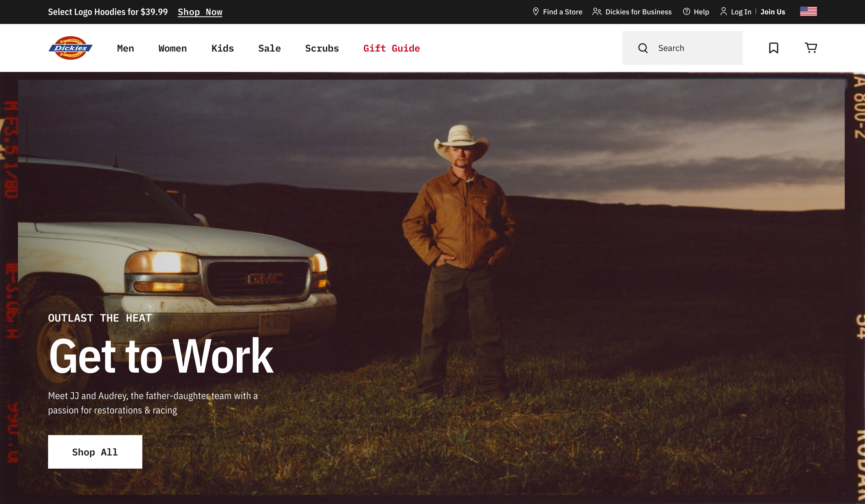Click the Shop All button
Image resolution: width=865 pixels, height=504 pixels.
[x=95, y=452]
